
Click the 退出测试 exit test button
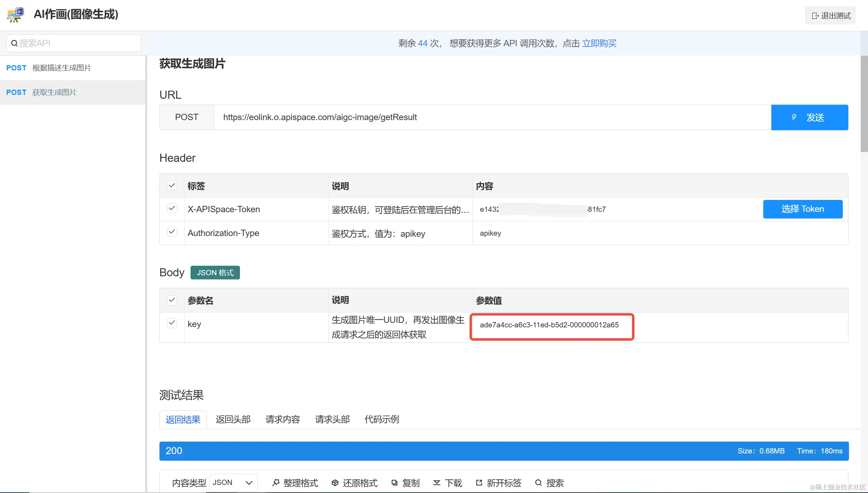(831, 16)
